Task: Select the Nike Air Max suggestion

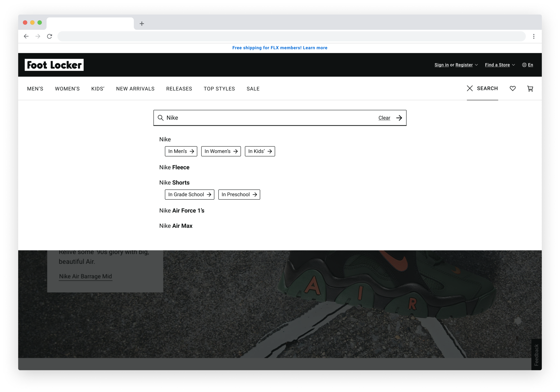Action: [176, 226]
